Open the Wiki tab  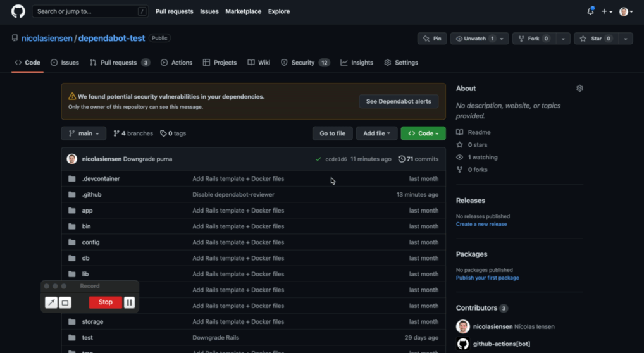point(259,63)
